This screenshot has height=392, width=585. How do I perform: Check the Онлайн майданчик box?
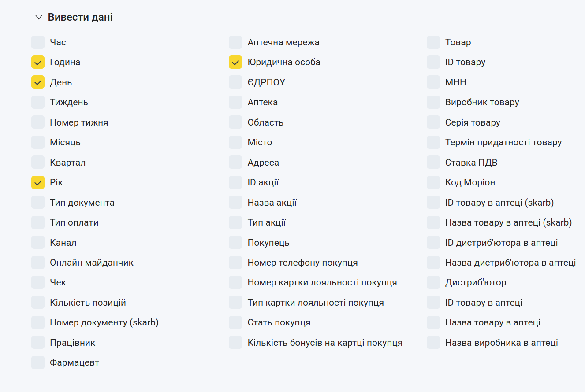coord(38,263)
